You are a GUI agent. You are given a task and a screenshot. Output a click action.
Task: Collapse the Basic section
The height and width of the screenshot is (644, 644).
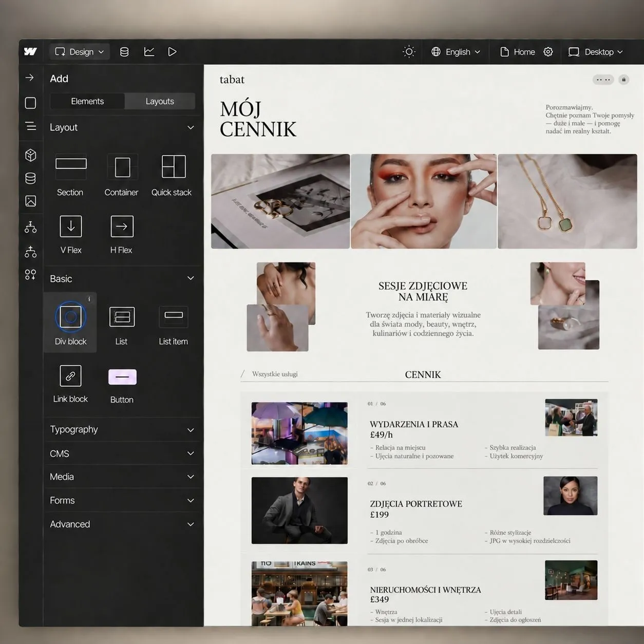tap(191, 278)
